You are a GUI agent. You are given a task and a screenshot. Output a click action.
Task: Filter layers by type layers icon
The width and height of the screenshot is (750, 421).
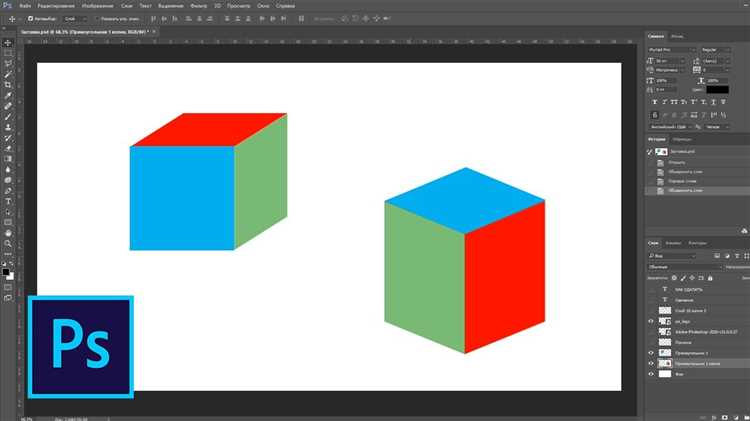click(737, 256)
